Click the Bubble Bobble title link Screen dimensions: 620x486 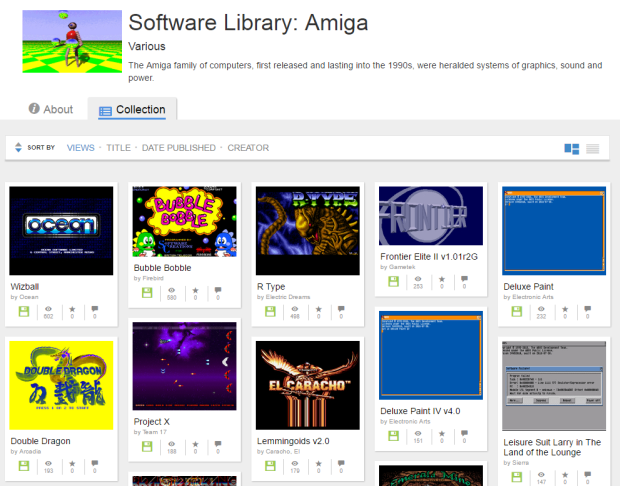163,268
